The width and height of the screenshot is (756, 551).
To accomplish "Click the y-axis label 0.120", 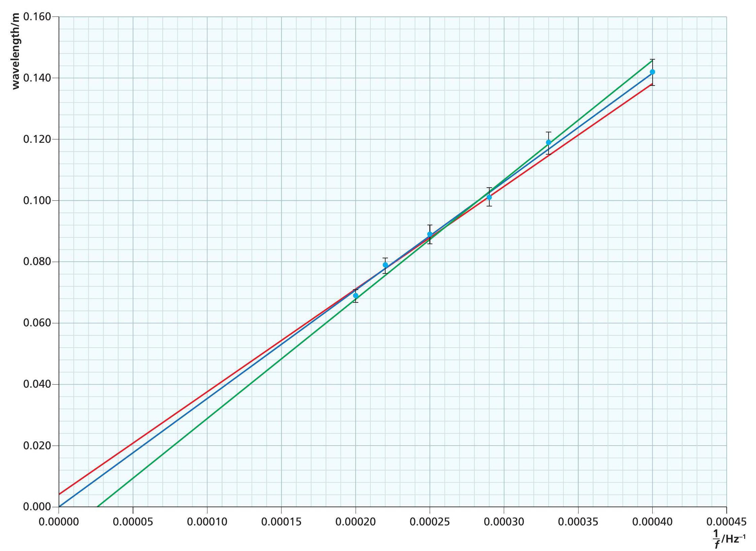I will [x=37, y=139].
